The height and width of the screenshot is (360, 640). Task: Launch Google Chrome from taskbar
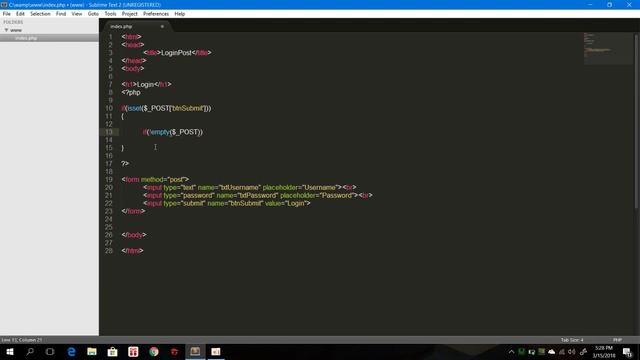click(x=154, y=351)
